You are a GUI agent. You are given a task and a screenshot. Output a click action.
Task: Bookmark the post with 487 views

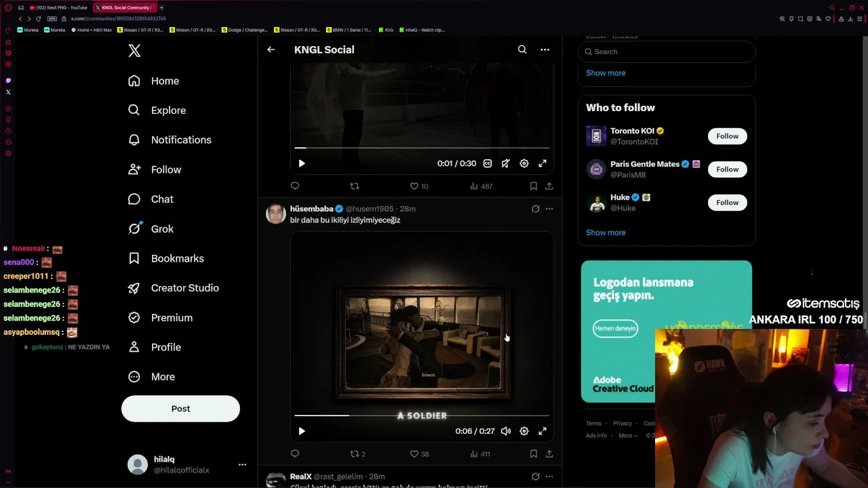tap(534, 186)
